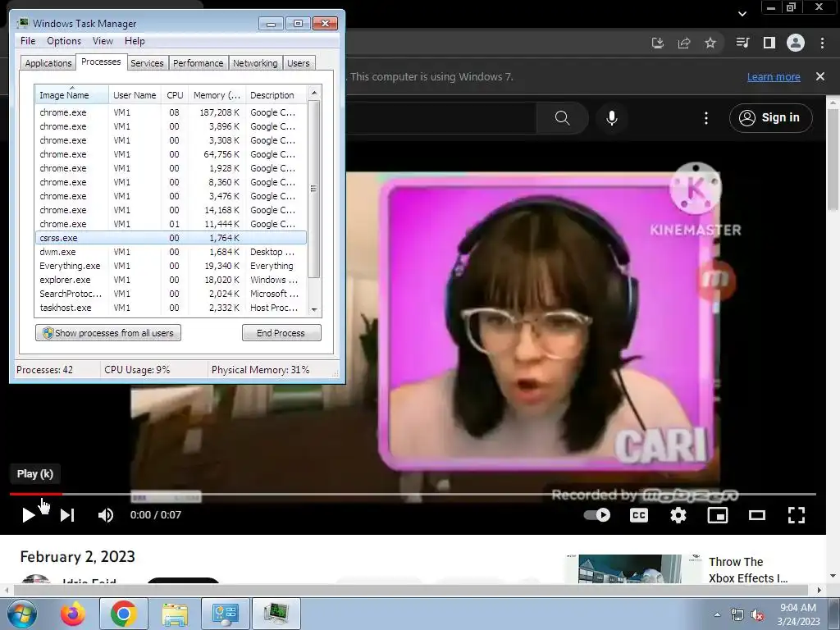
Task: Dismiss the Windows 7 notification bar
Action: [820, 76]
